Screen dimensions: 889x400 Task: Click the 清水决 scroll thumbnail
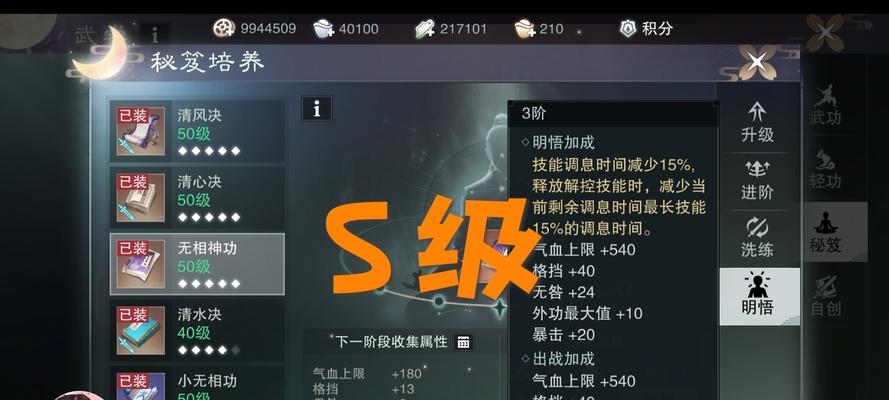pyautogui.click(x=141, y=330)
